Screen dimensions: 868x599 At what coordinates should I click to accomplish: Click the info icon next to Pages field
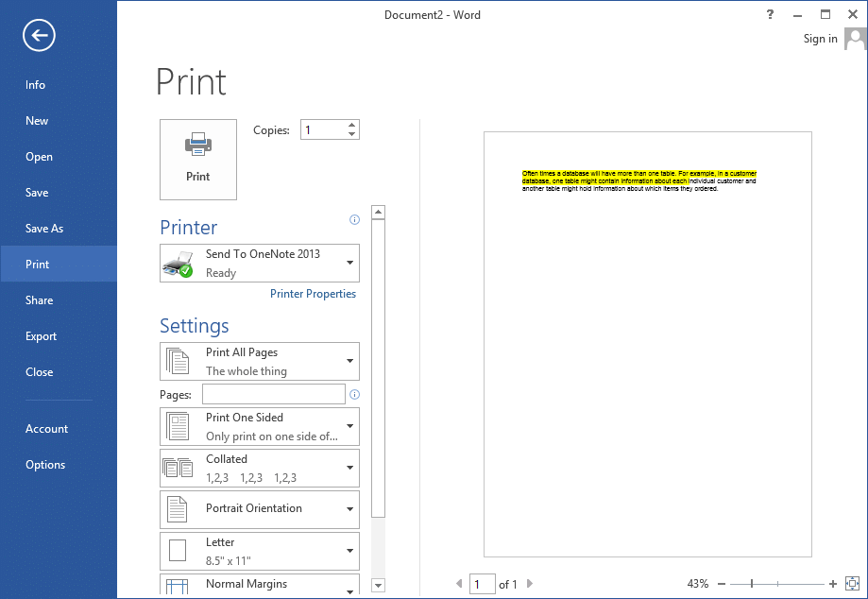[x=355, y=394]
